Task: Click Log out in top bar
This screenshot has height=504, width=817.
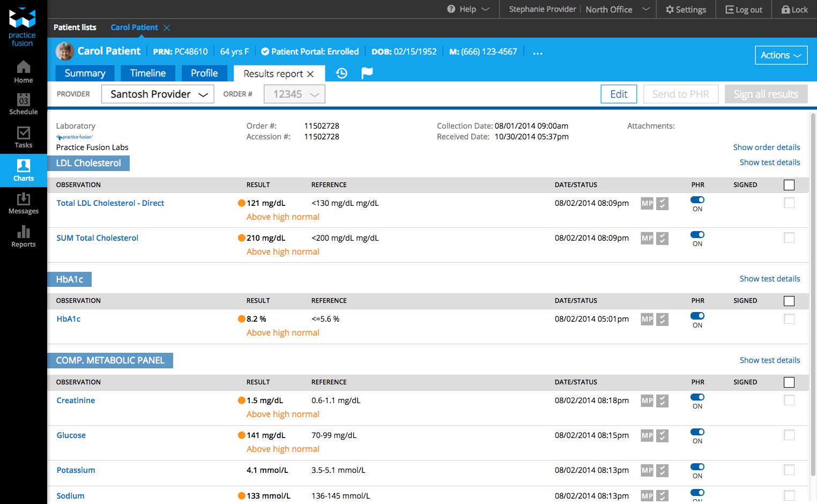Action: click(744, 10)
